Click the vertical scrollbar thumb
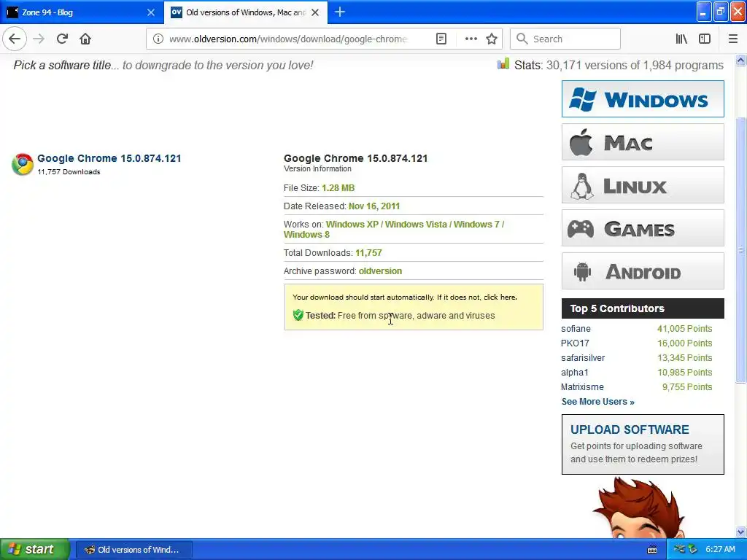The height and width of the screenshot is (560, 747). 741,249
